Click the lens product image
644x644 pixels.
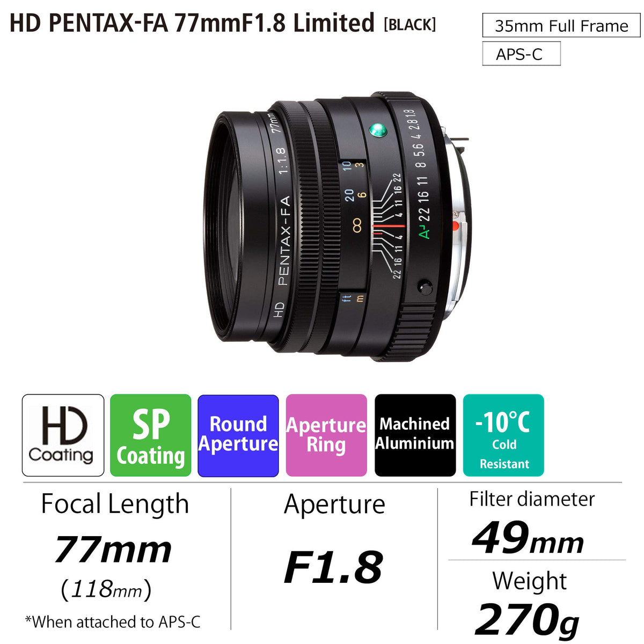[338, 225]
